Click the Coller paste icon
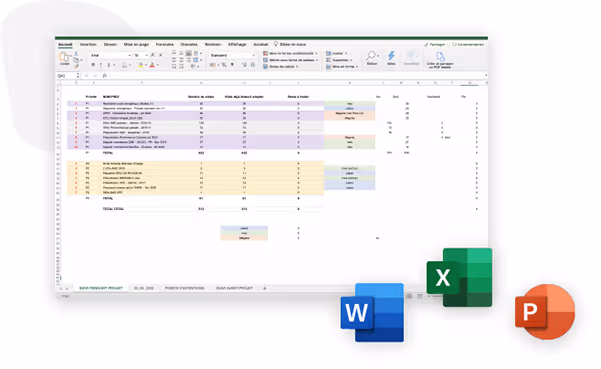This screenshot has height=369, width=601. tap(64, 57)
